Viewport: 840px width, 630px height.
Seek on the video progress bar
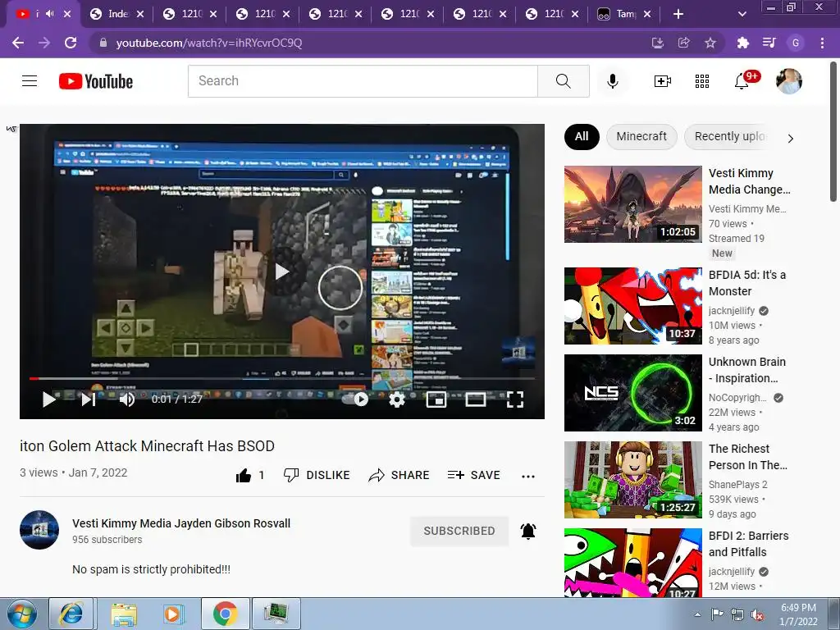click(282, 379)
